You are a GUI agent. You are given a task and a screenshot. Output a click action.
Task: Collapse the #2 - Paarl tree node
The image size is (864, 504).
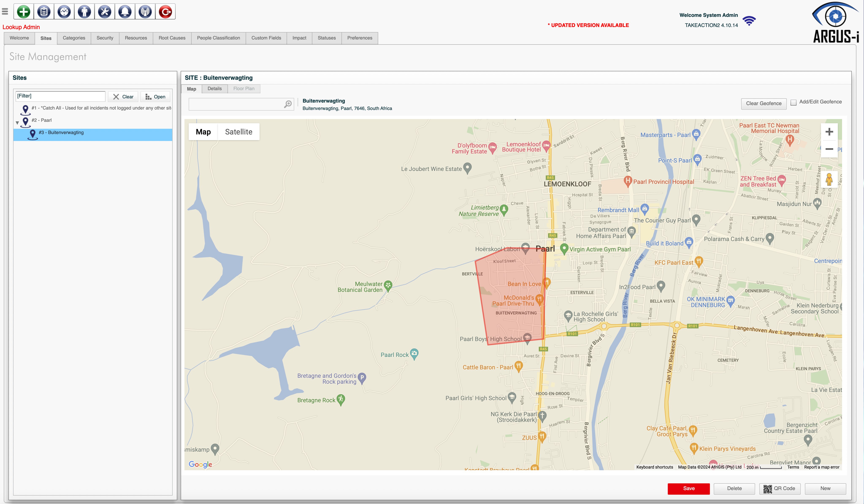coord(17,123)
